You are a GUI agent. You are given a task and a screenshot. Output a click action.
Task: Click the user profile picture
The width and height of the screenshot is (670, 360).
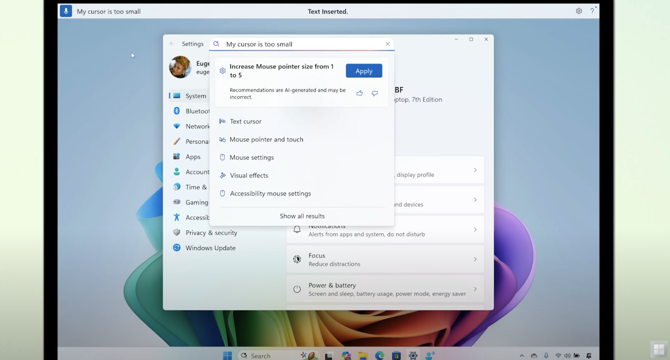(180, 67)
